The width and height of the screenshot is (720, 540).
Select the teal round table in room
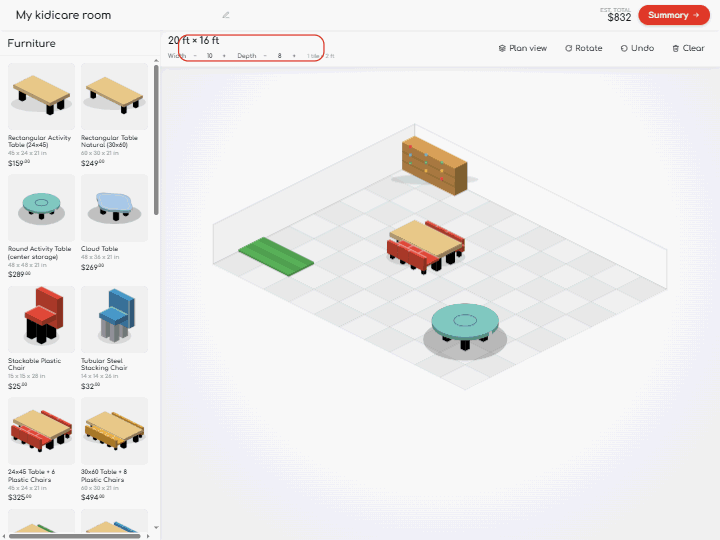465,326
